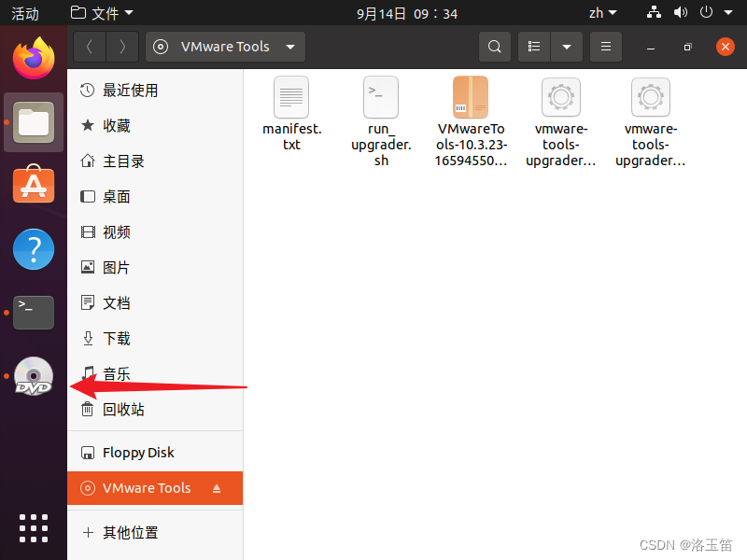Open the 桌面 desktop folder
Image resolution: width=747 pixels, height=560 pixels.
(155, 197)
